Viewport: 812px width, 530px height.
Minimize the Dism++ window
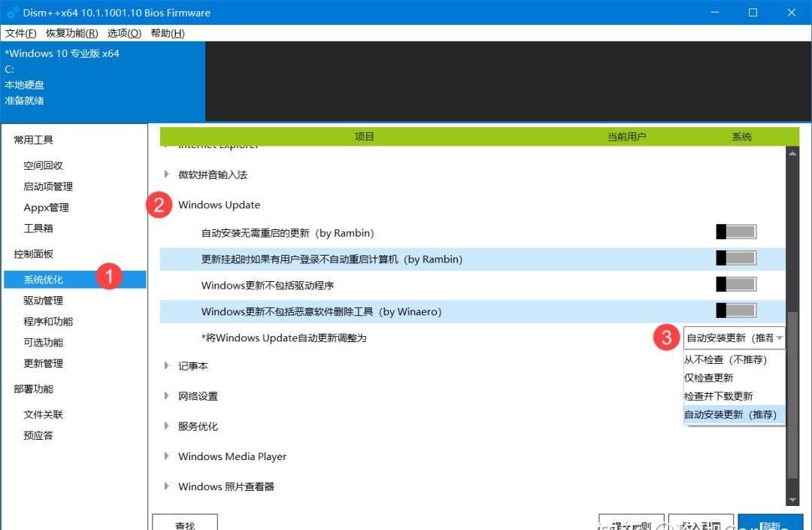(x=715, y=13)
